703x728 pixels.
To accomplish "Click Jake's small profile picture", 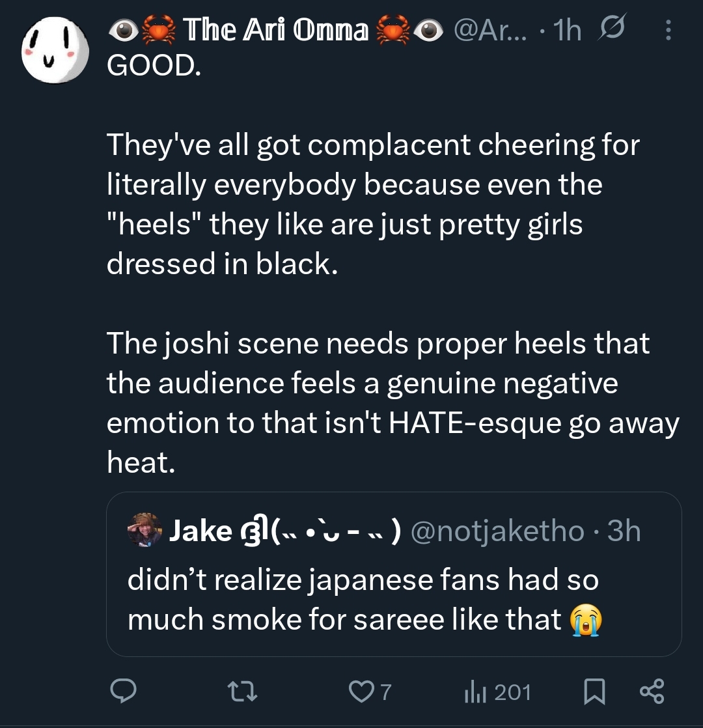I will tap(146, 530).
